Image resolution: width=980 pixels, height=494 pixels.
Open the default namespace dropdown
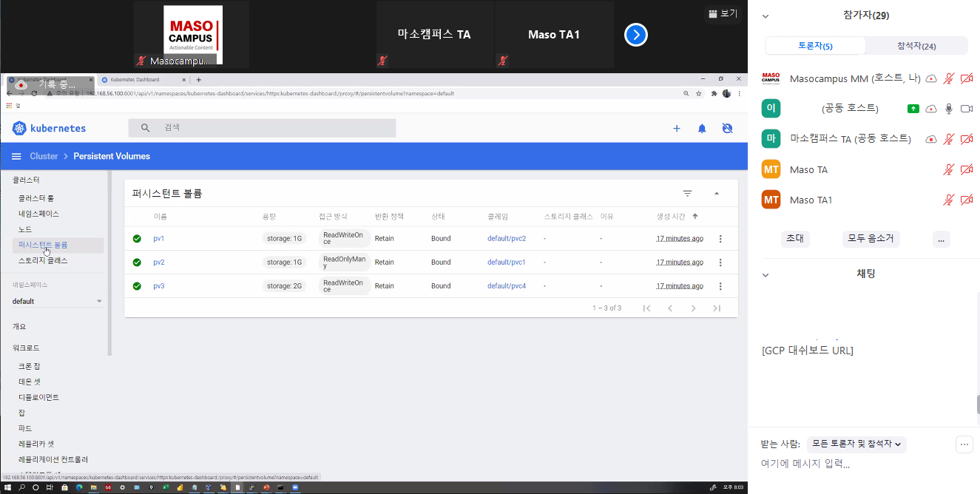click(58, 301)
